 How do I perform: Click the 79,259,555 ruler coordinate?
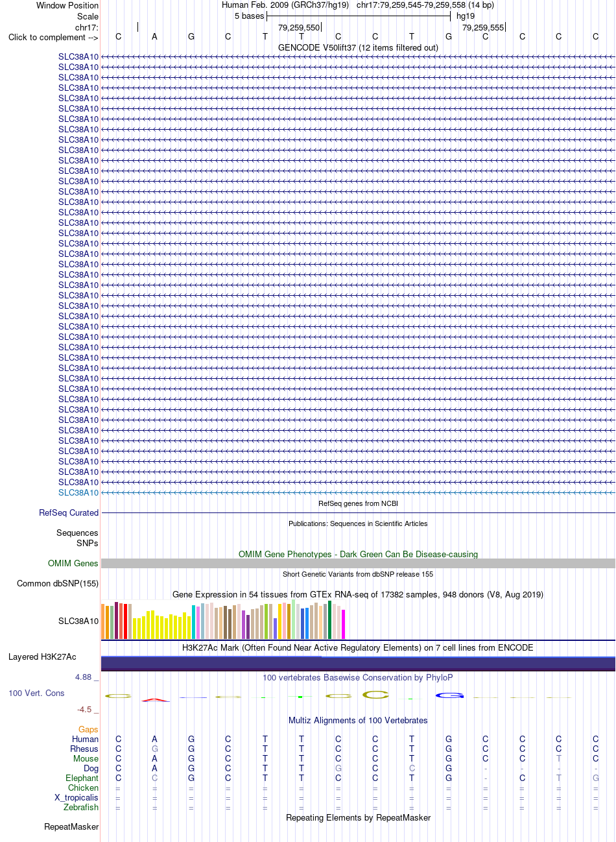point(483,28)
